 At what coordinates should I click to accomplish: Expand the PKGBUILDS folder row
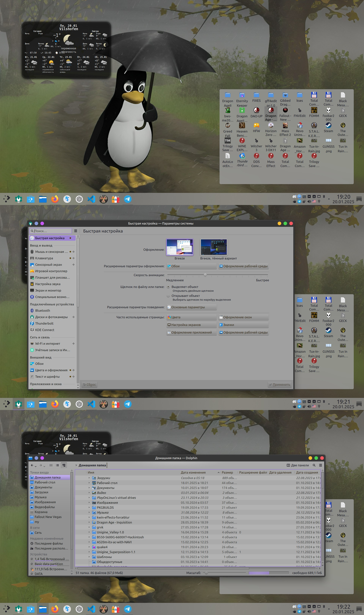(89, 507)
